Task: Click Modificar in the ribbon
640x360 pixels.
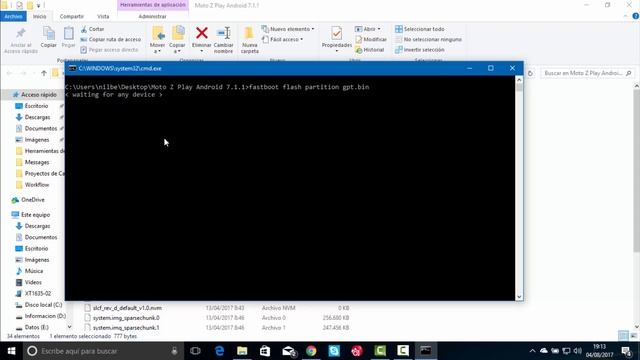Action: pyautogui.click(x=371, y=39)
